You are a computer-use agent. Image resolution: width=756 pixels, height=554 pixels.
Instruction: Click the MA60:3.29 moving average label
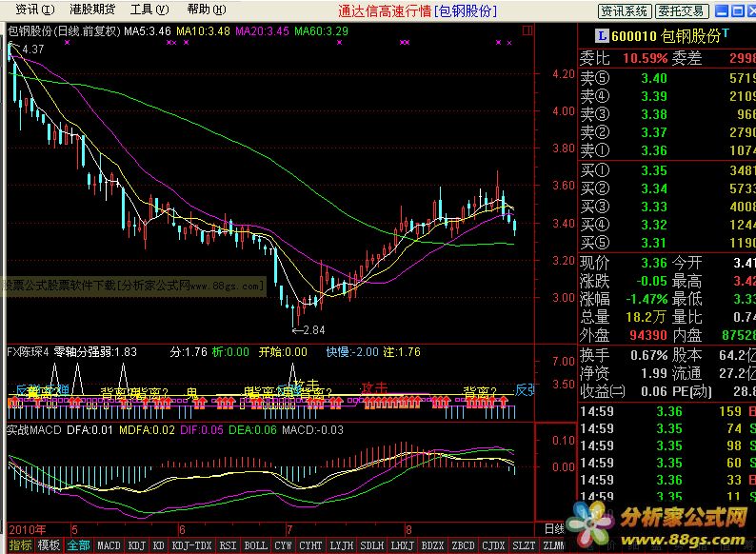[321, 31]
